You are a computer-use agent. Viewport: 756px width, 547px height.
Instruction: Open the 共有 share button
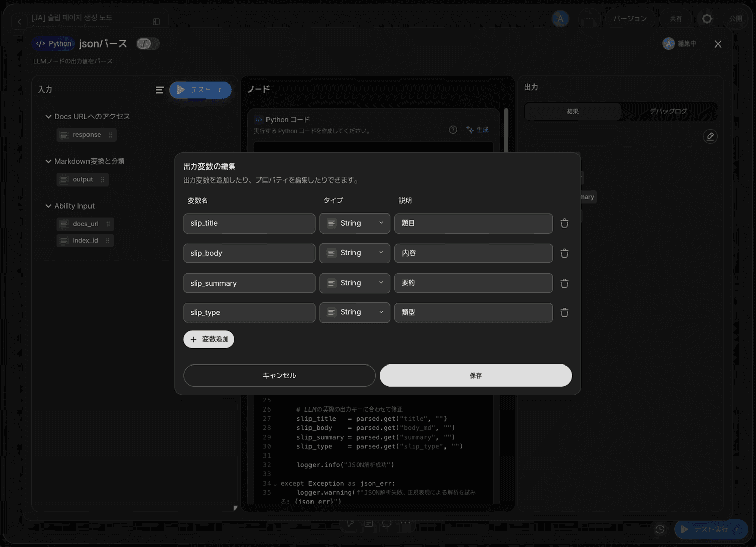(676, 19)
